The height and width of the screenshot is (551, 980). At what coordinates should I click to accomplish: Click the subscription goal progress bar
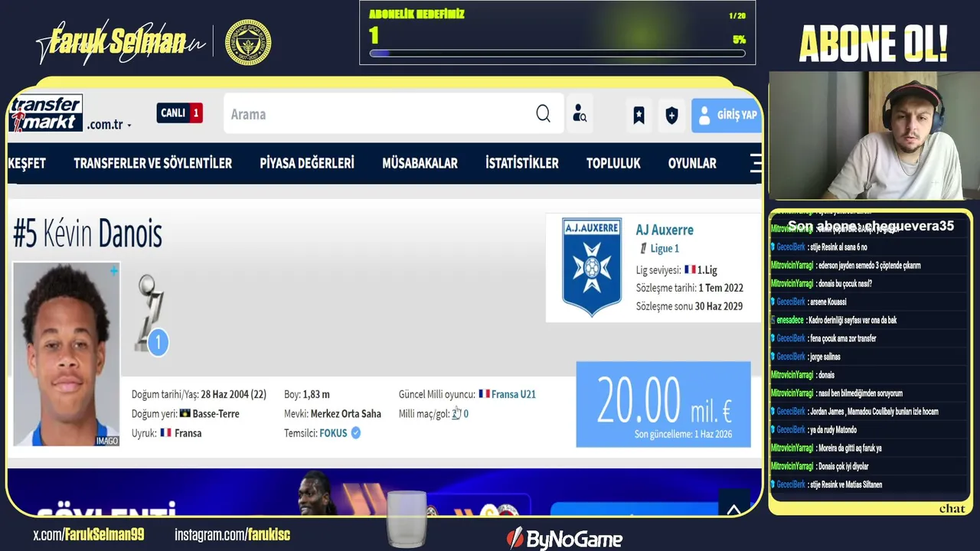[x=557, y=54]
